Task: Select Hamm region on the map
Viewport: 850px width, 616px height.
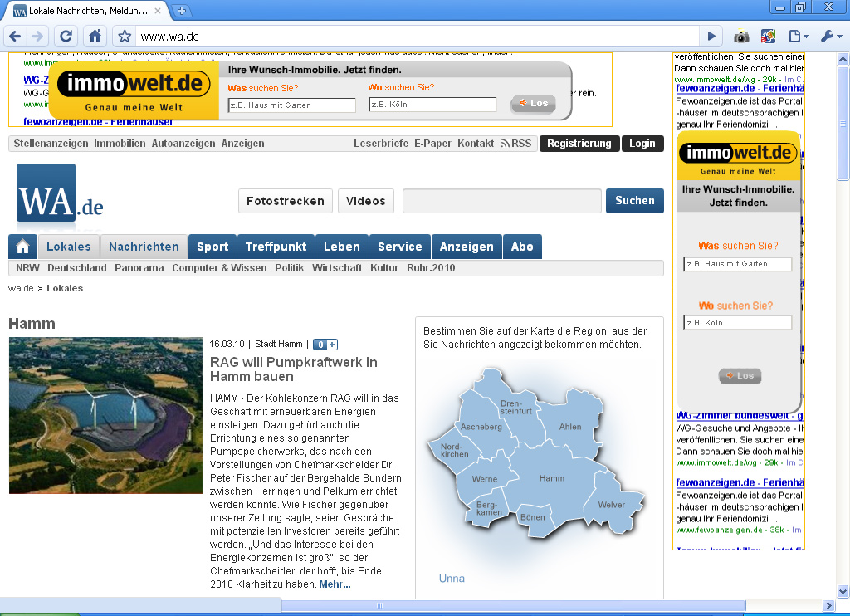Action: (552, 477)
